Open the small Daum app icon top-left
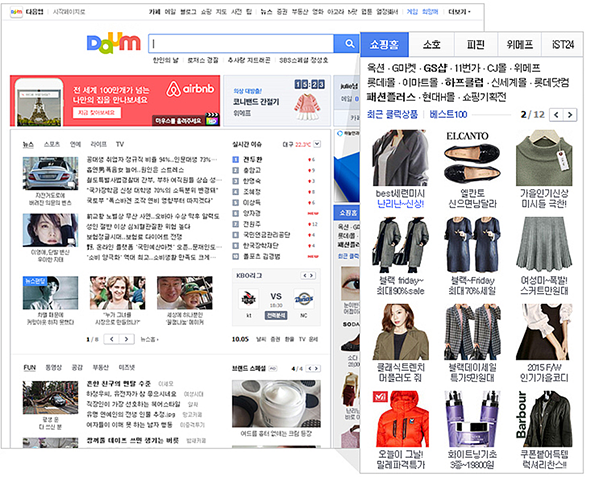Viewport: 595px width, 481px height. (x=16, y=12)
